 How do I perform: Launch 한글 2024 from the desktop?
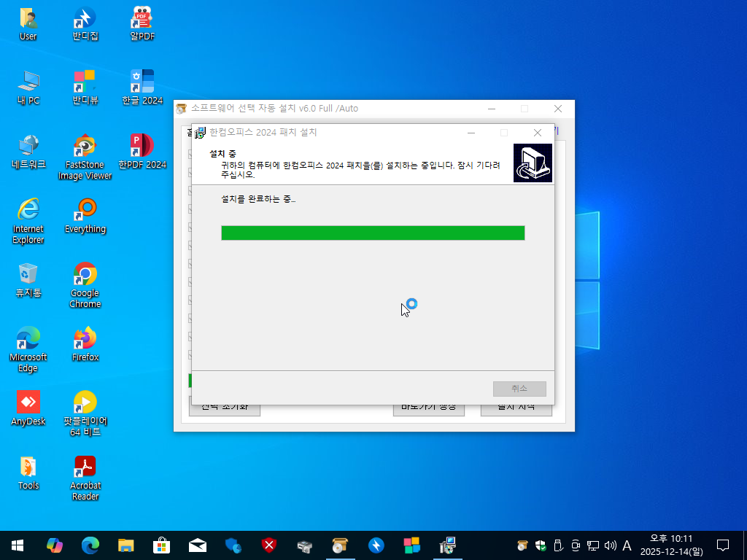point(142,88)
